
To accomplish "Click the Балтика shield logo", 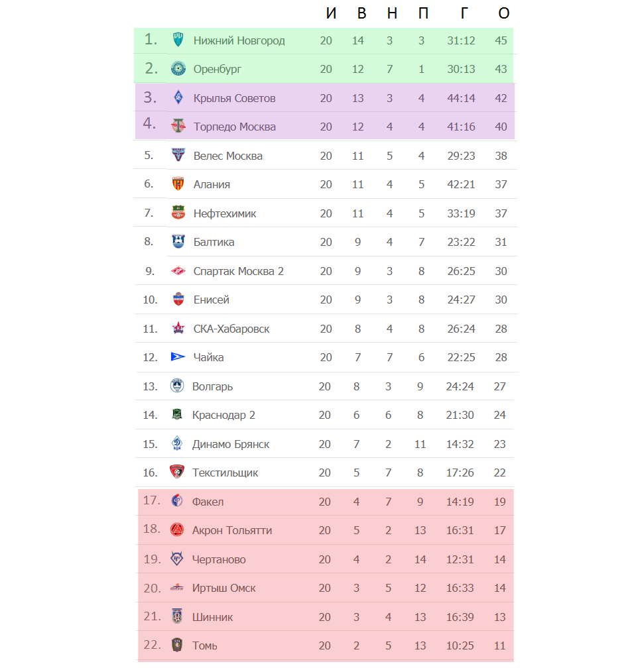I will tap(178, 241).
